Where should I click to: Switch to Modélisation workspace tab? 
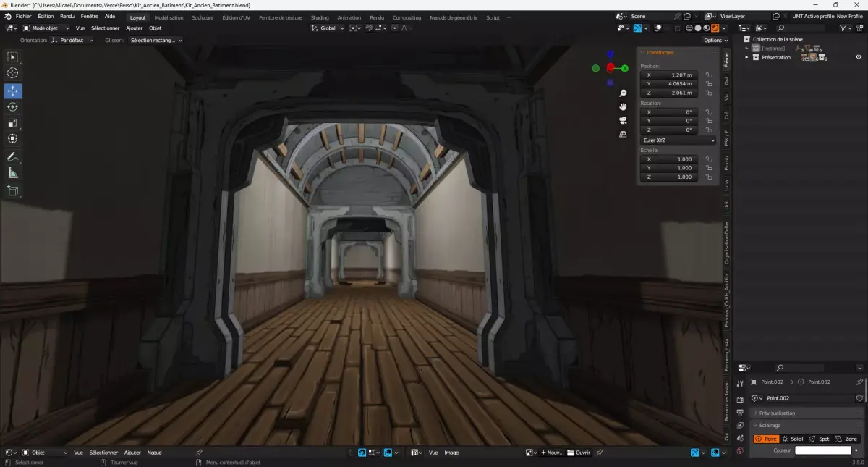[169, 17]
